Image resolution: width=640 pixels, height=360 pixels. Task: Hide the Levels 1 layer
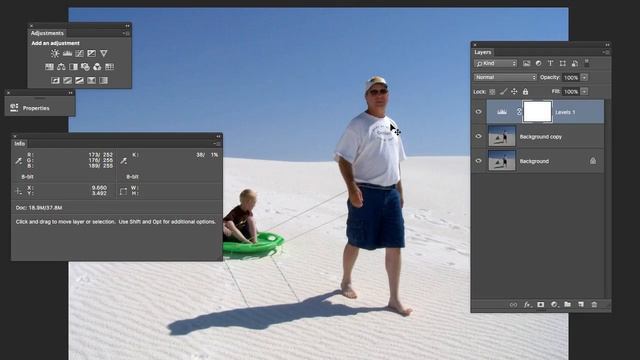[x=478, y=112]
